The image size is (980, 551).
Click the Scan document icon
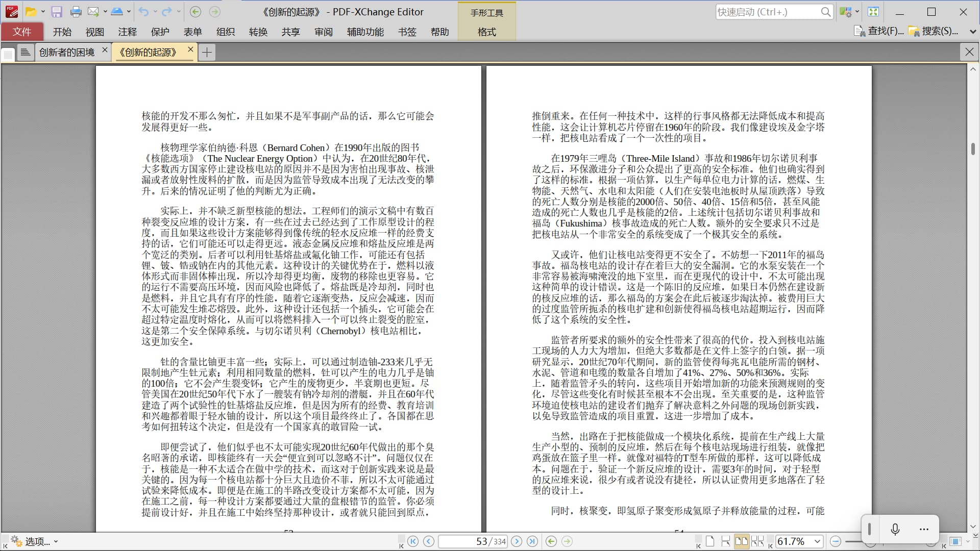(x=117, y=12)
